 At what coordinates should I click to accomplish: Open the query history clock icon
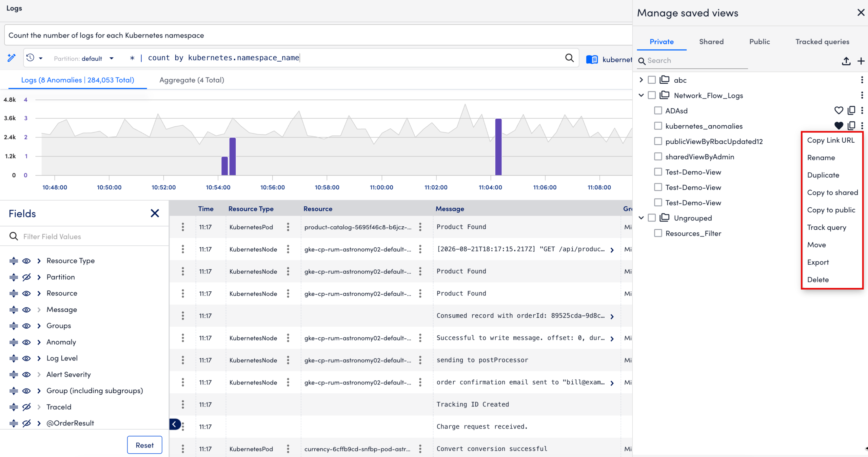point(31,58)
